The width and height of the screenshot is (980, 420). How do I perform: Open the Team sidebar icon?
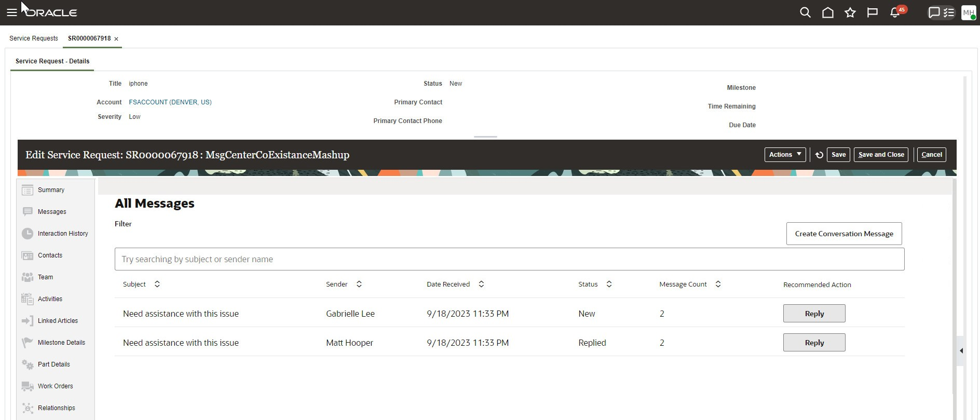pos(28,277)
